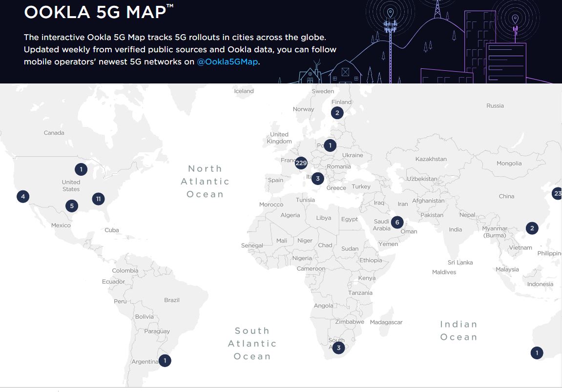Click the 1 marker over Poland
562x392 pixels.
(330, 145)
